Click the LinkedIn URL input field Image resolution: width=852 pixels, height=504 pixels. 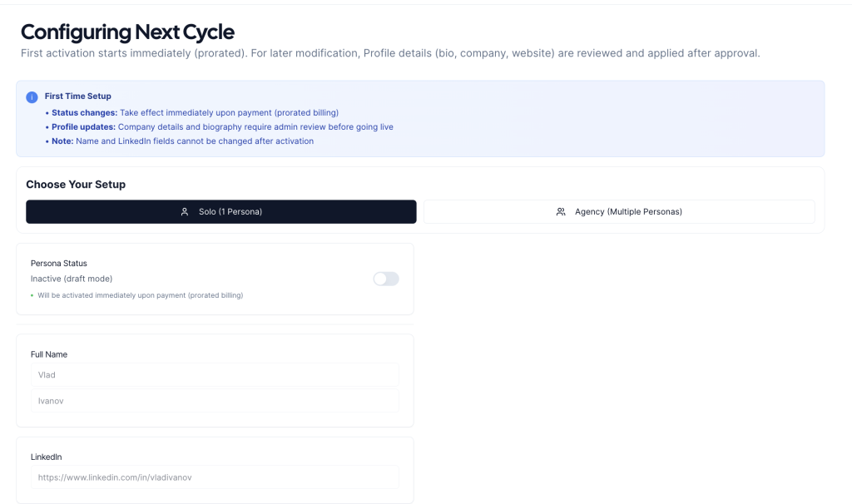(x=215, y=477)
